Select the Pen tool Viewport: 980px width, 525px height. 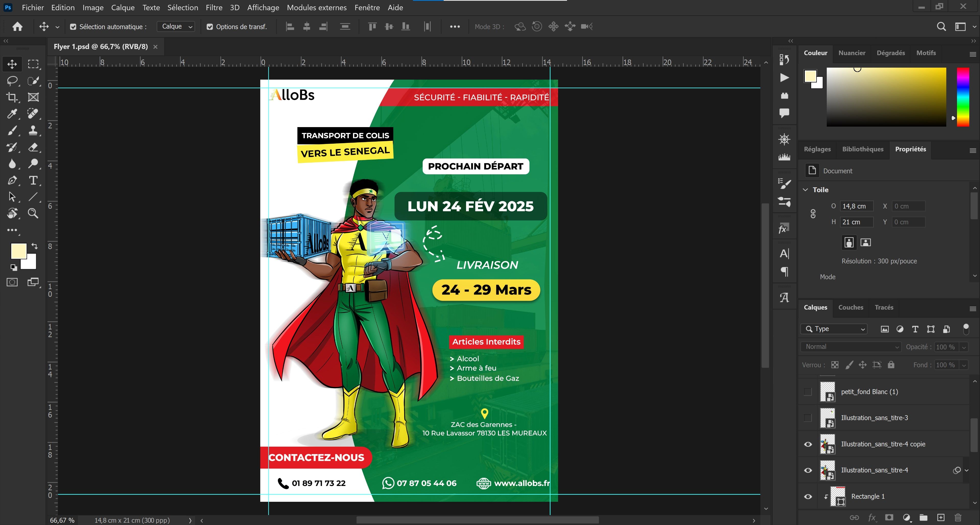(12, 180)
